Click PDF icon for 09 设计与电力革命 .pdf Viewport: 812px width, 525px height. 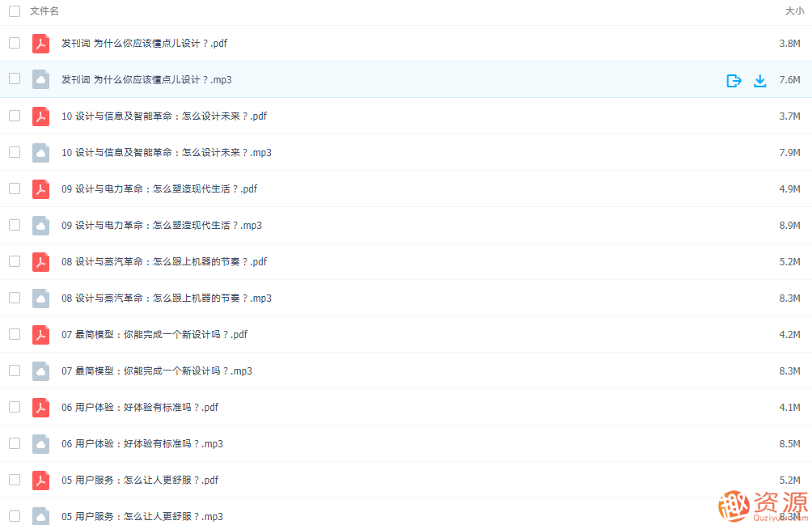pos(40,189)
